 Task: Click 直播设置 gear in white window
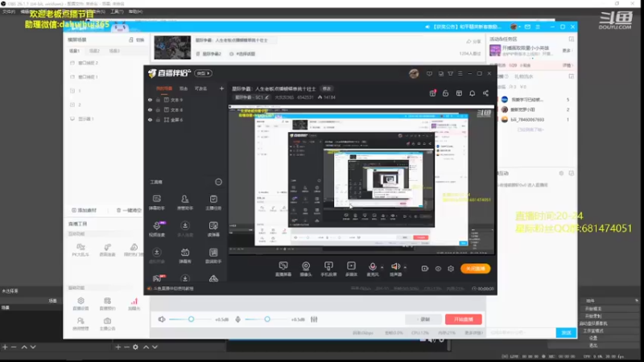pos(80,303)
